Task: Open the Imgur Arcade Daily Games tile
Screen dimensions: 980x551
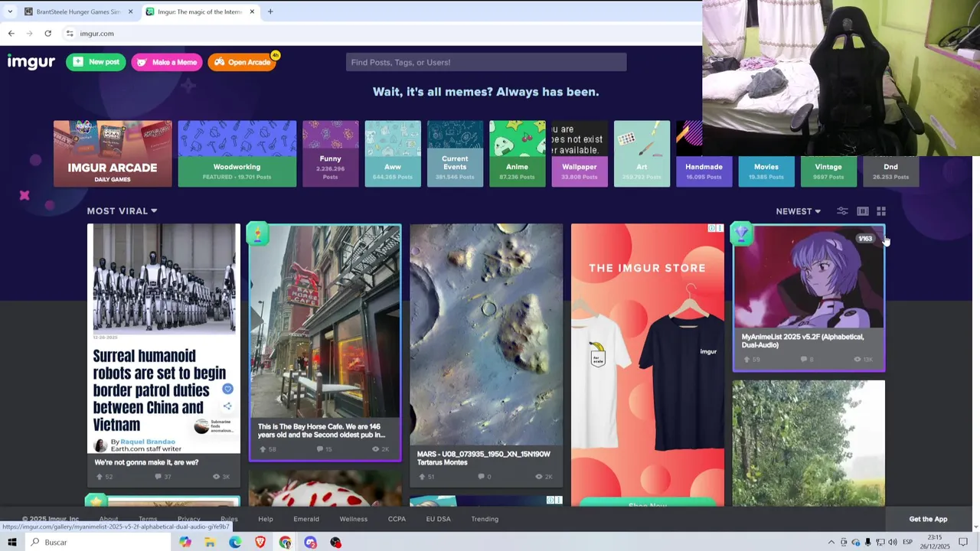Action: pyautogui.click(x=113, y=154)
